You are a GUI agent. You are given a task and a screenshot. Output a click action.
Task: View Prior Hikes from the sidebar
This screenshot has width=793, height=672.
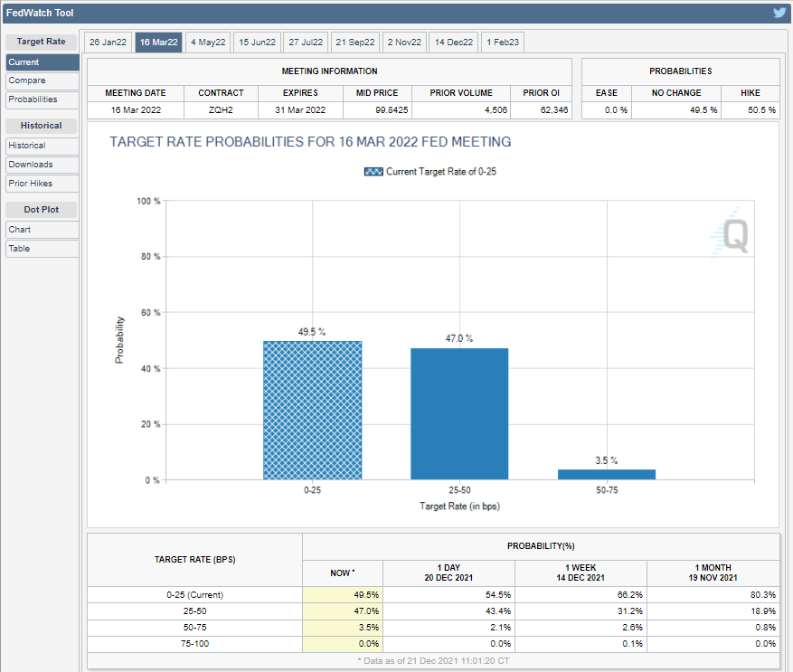tap(42, 184)
